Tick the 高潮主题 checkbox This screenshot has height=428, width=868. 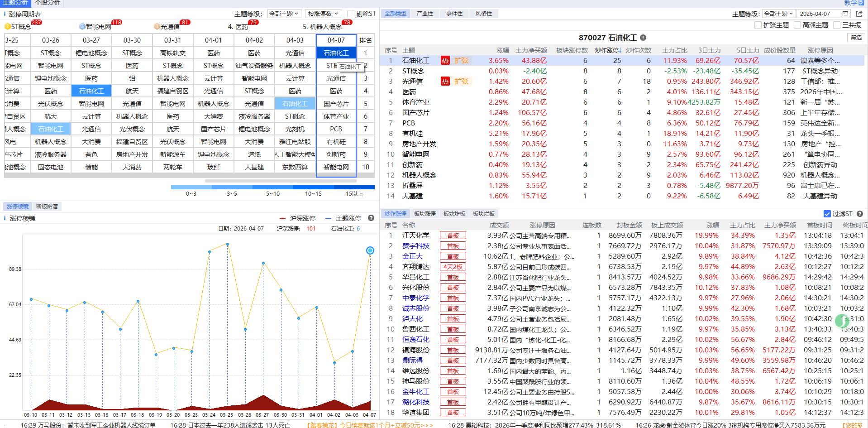click(797, 25)
